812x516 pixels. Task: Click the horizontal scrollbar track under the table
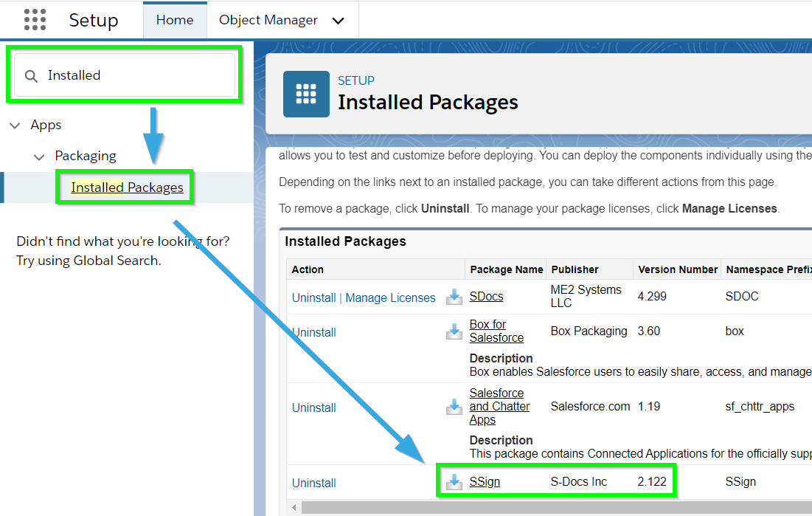point(557,508)
